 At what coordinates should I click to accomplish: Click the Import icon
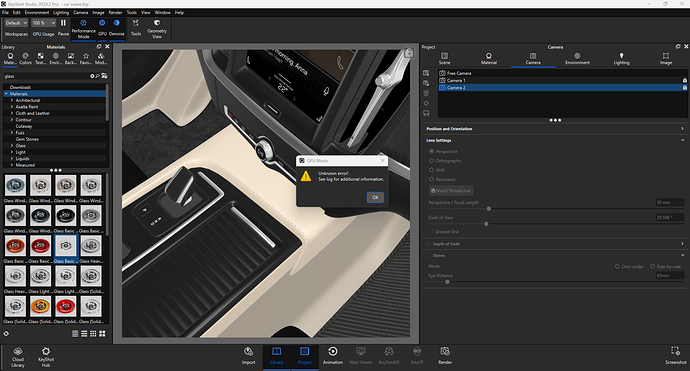coord(249,356)
